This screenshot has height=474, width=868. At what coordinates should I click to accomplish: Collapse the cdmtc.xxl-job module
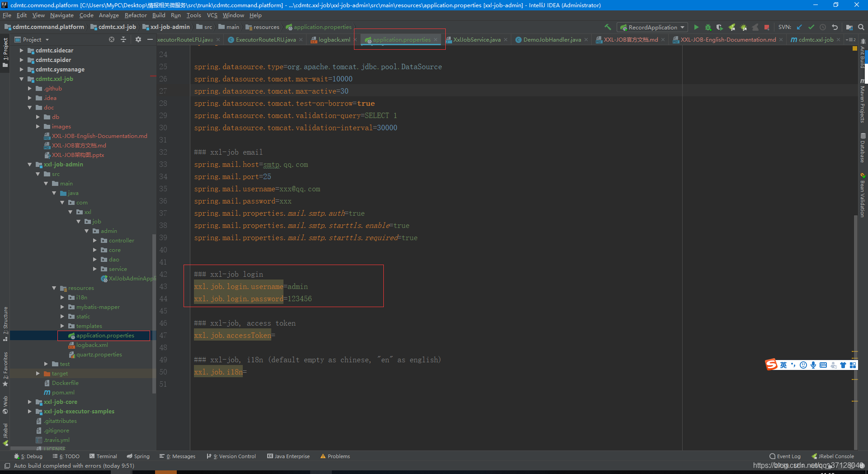point(21,79)
